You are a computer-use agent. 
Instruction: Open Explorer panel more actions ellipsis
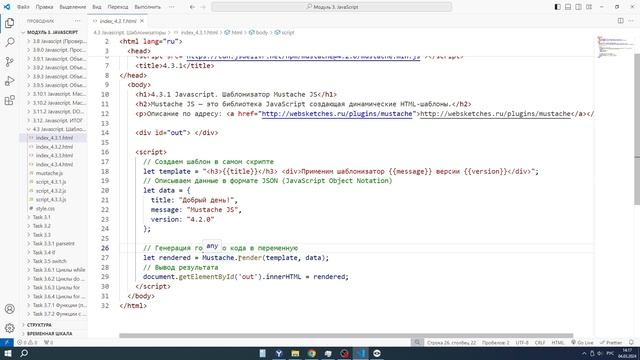click(78, 21)
